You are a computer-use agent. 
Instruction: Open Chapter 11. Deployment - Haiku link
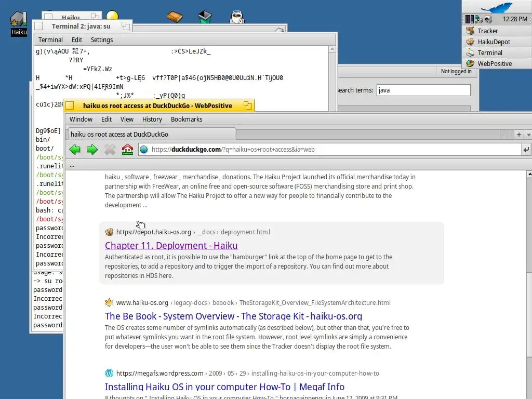[x=171, y=245]
